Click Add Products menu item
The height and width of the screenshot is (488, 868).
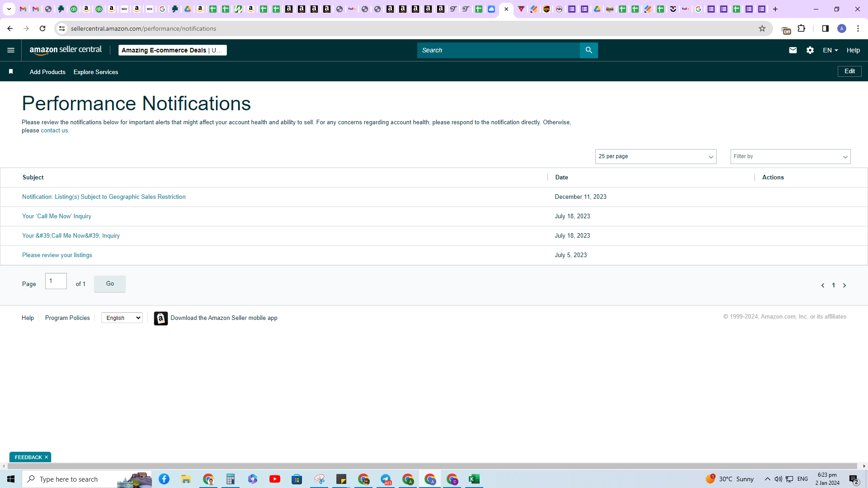[x=47, y=72]
